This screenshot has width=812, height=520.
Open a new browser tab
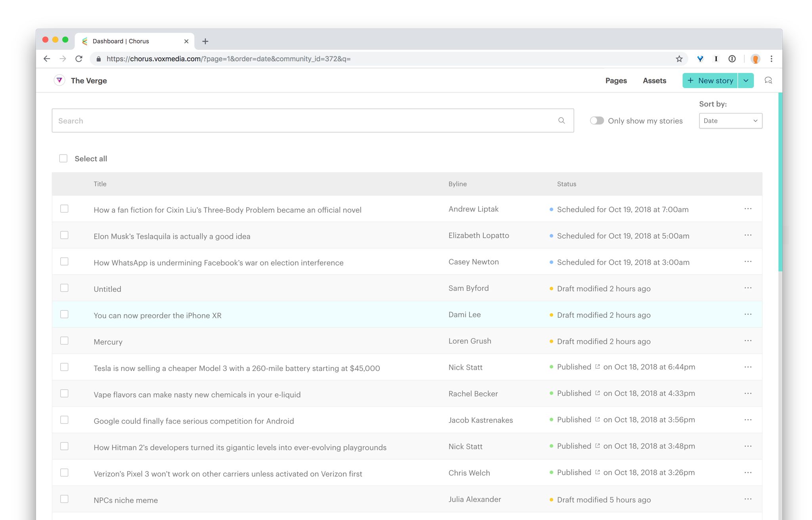click(205, 41)
